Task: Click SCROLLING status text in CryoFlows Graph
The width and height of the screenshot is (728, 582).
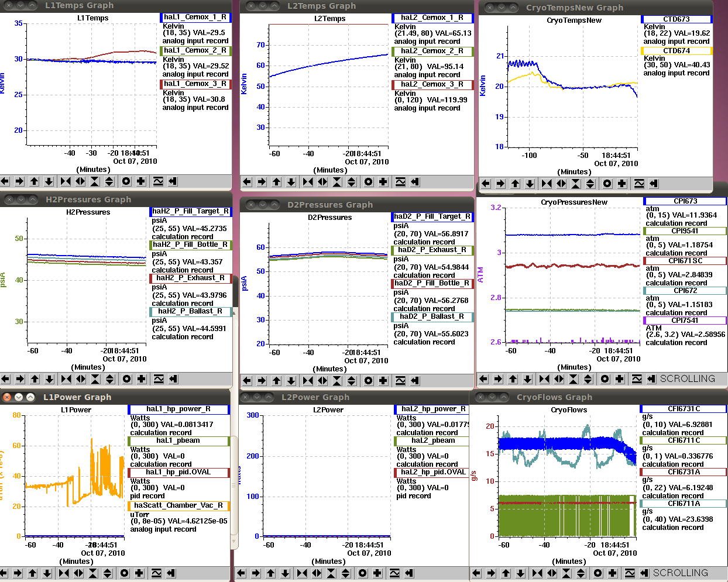Action: (x=680, y=573)
